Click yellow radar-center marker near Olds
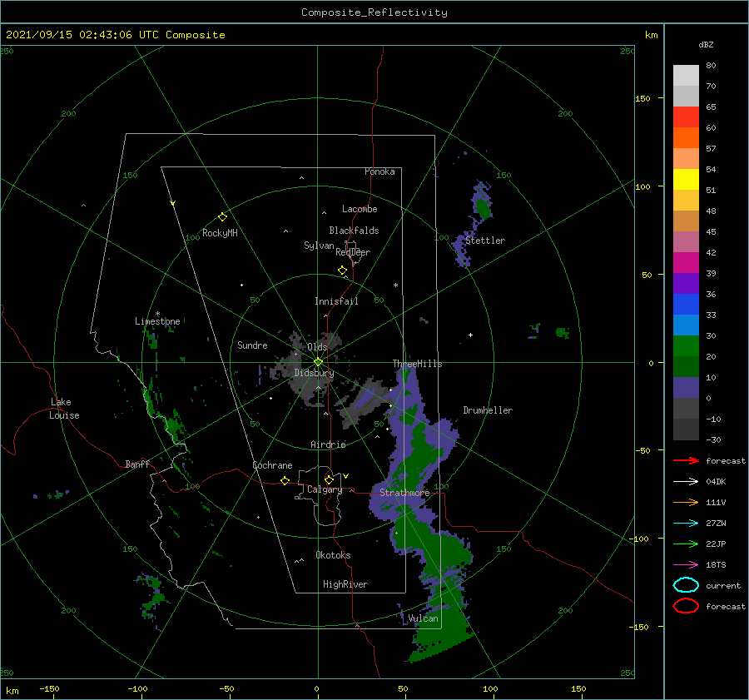Image resolution: width=749 pixels, height=700 pixels. pyautogui.click(x=318, y=362)
